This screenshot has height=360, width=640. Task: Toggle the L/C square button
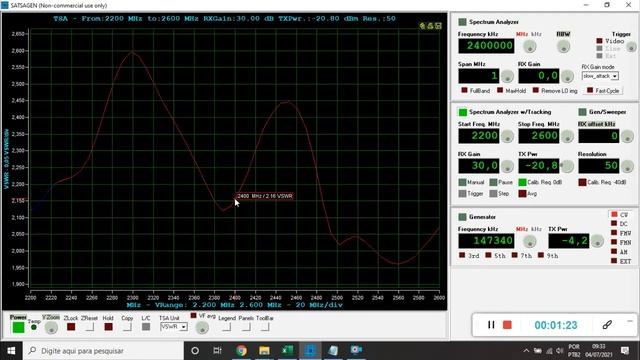coord(146,327)
